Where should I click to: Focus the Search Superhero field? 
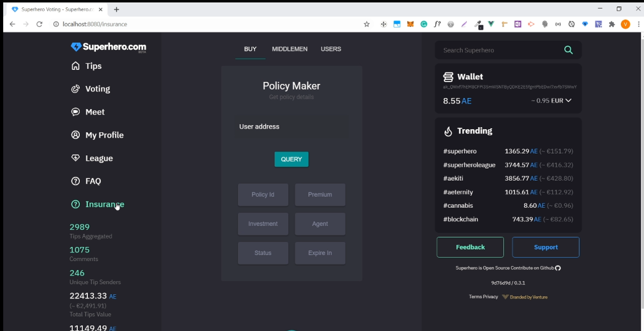(499, 50)
